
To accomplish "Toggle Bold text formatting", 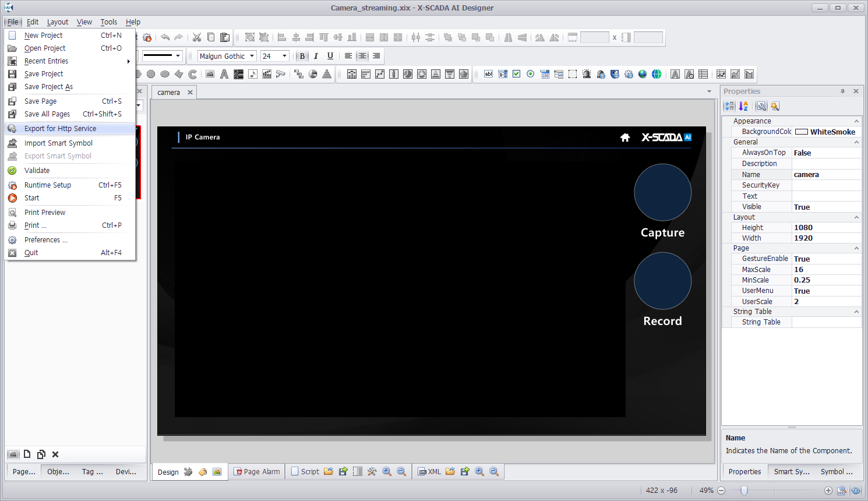I will click(302, 56).
